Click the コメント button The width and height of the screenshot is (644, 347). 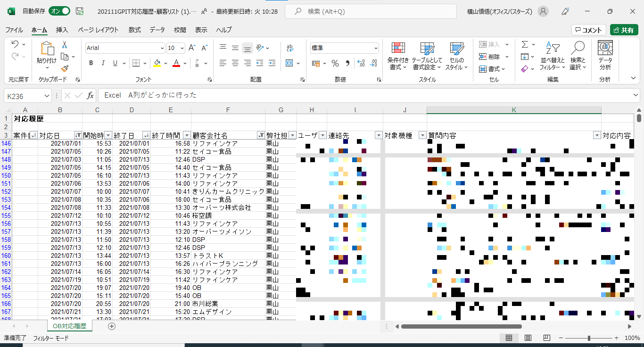(588, 30)
